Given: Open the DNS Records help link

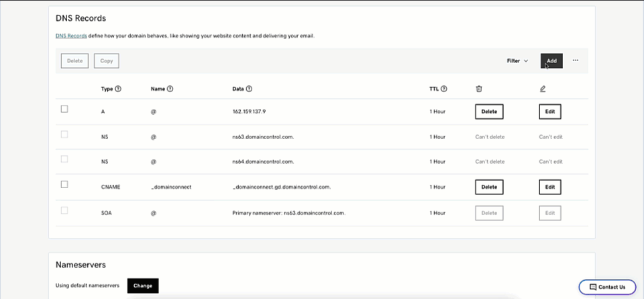Looking at the screenshot, I should [x=71, y=36].
